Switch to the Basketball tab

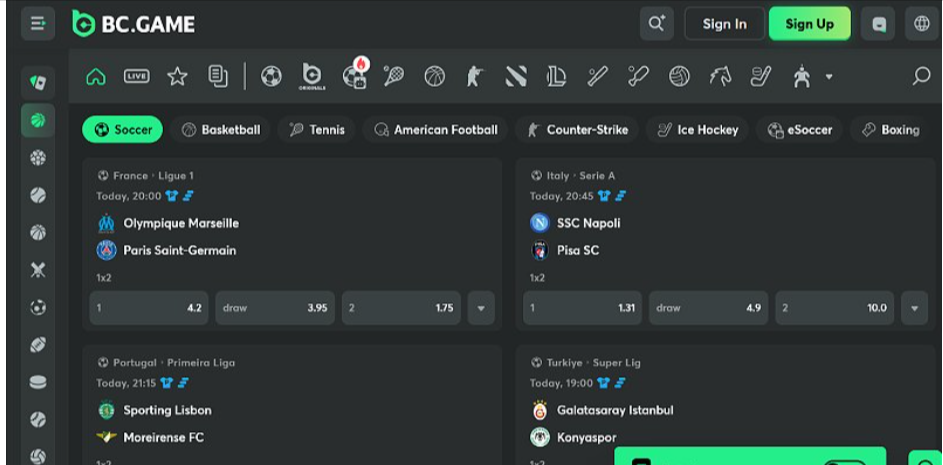point(221,130)
